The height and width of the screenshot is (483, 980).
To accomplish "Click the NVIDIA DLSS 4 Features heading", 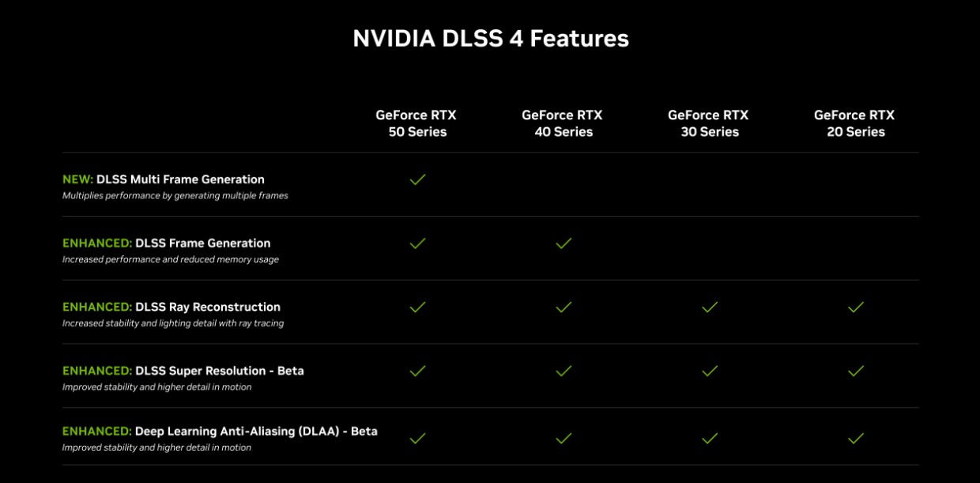I will [490, 39].
